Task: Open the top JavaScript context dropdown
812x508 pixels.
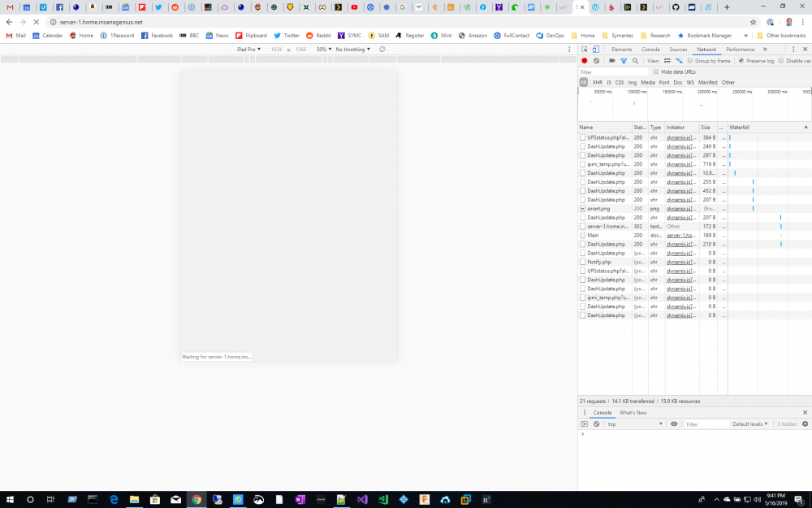Action: (635, 424)
